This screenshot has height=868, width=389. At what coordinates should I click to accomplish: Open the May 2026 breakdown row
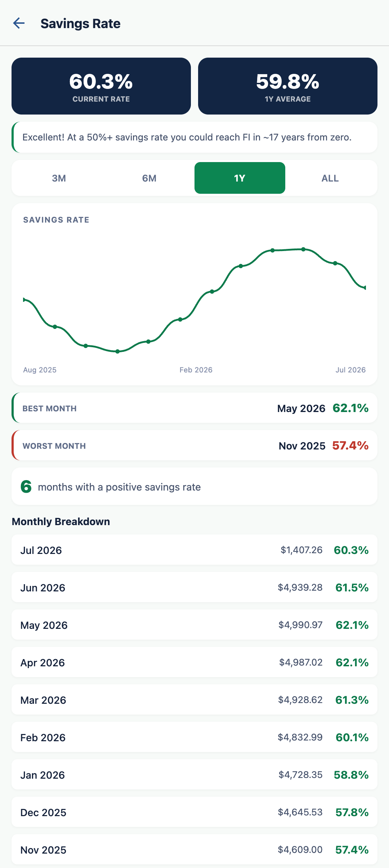(x=194, y=625)
